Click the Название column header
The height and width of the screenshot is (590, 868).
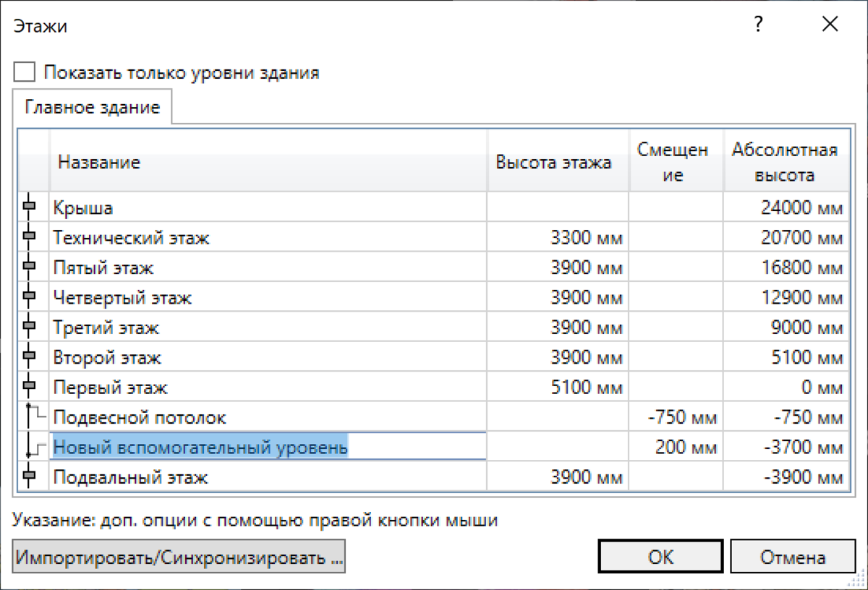pos(268,162)
